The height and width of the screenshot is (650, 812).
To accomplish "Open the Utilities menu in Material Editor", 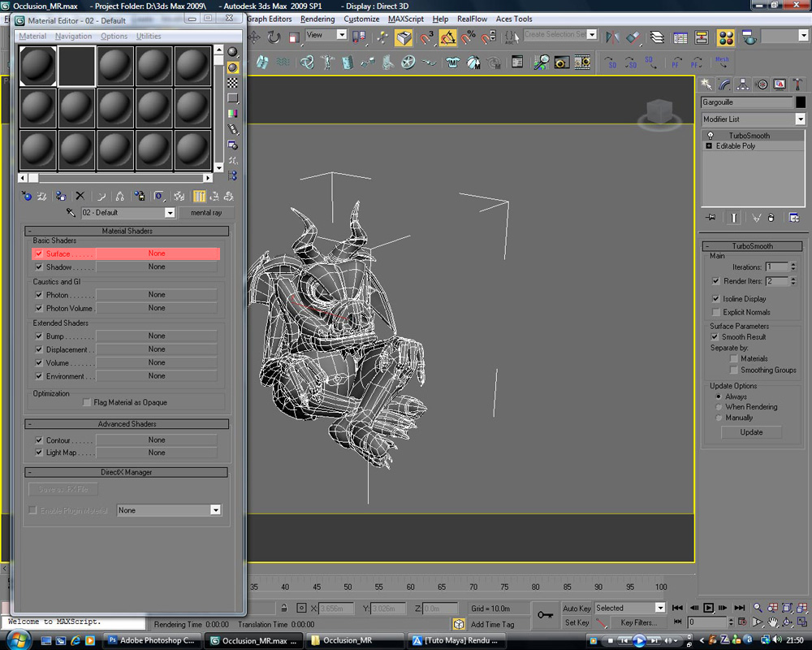I will (149, 37).
